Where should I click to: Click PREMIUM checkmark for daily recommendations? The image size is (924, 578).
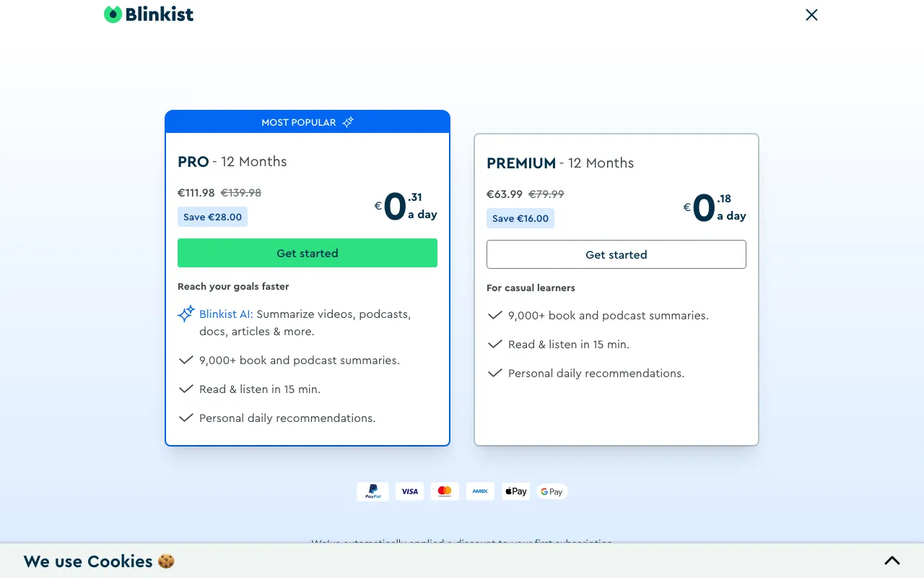[x=495, y=373]
